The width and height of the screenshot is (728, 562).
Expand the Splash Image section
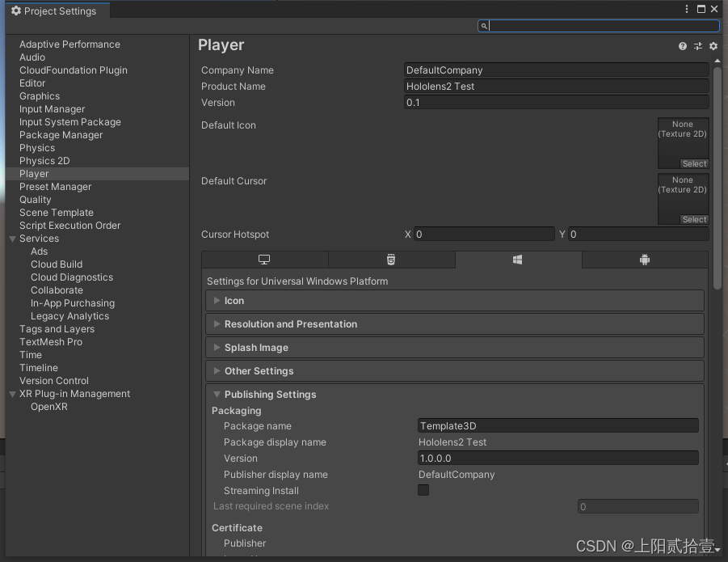(x=455, y=348)
